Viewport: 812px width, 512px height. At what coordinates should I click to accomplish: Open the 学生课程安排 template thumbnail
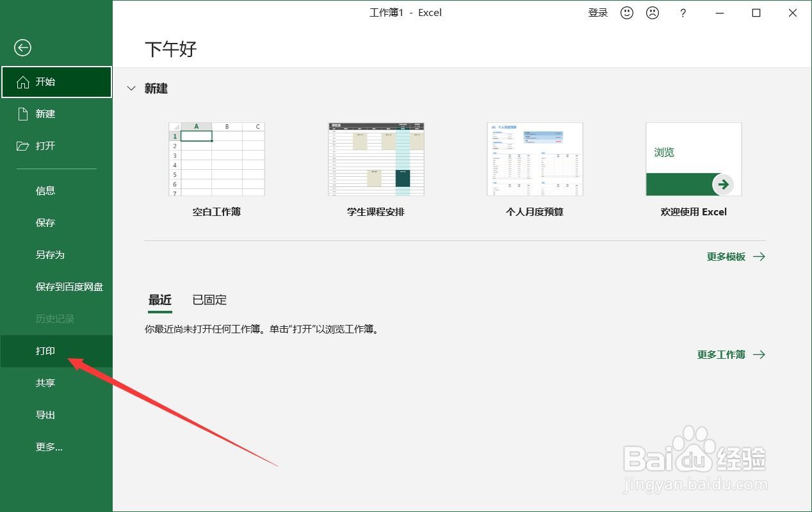[x=376, y=159]
